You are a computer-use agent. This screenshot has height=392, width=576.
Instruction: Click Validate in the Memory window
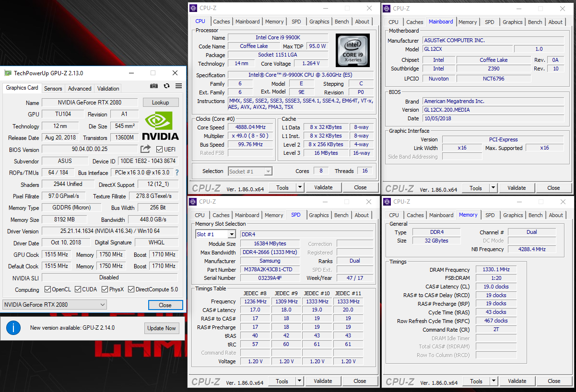click(517, 381)
